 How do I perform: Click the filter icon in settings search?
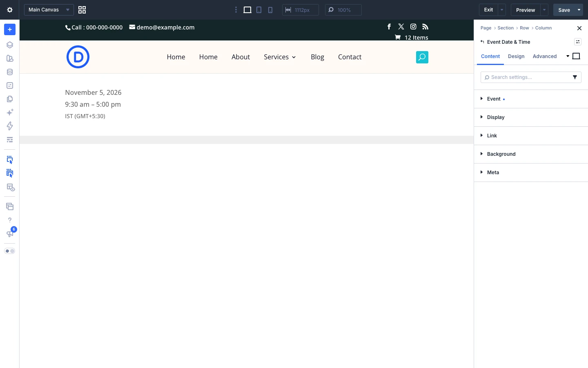click(x=575, y=77)
